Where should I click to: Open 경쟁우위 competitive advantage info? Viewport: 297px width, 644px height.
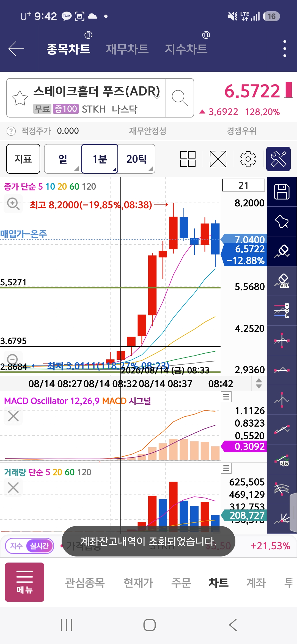pyautogui.click(x=241, y=131)
